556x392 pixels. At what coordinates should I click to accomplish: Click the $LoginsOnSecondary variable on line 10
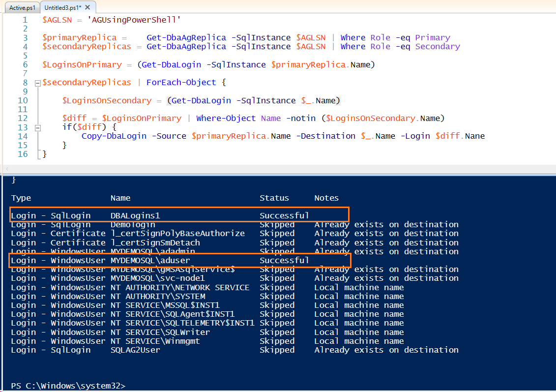coord(107,100)
